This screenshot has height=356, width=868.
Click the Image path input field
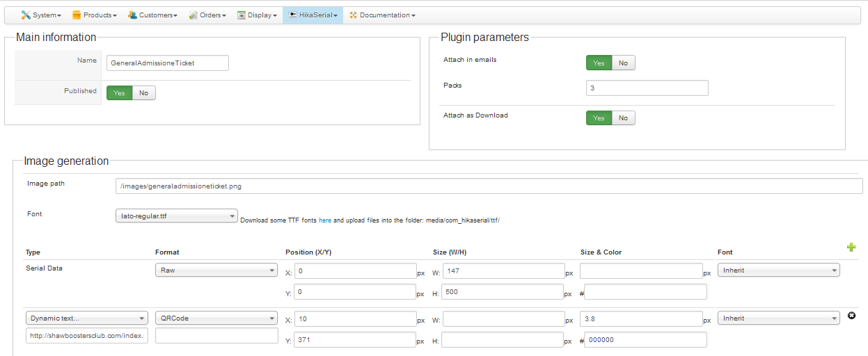489,186
